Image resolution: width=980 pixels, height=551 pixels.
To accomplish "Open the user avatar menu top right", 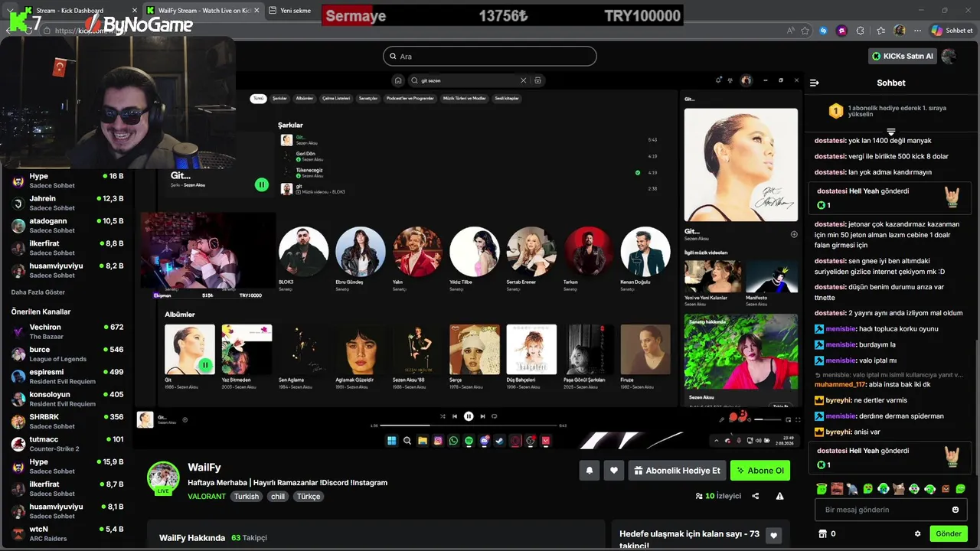I will (949, 56).
